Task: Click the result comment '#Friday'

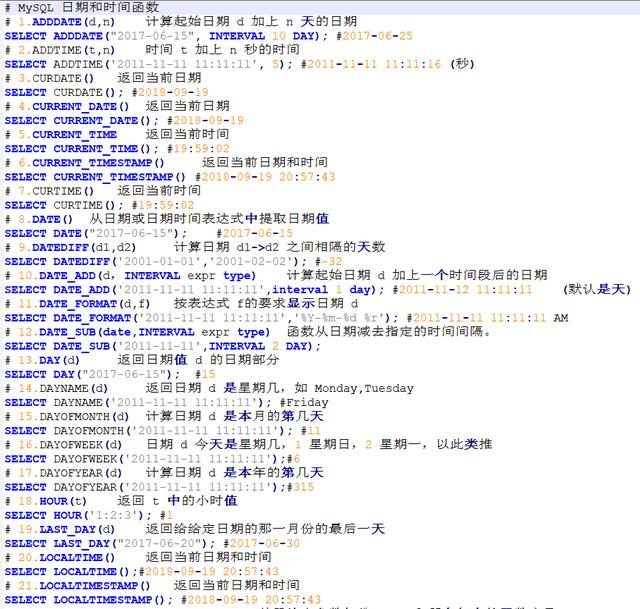Action: [x=304, y=402]
